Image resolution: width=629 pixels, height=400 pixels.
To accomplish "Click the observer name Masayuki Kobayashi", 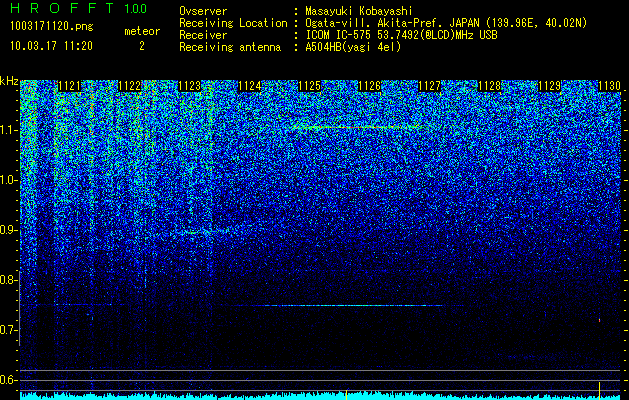I will pos(359,11).
